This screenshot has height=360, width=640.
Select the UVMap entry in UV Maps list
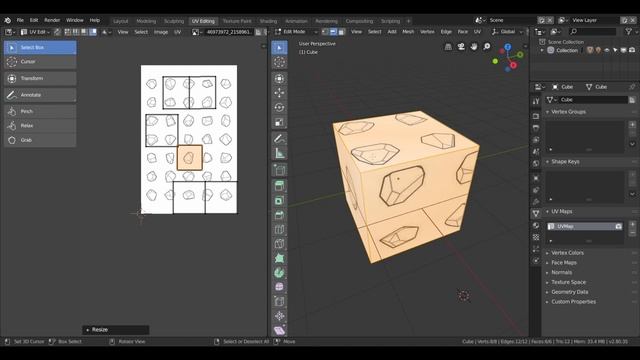tap(584, 226)
